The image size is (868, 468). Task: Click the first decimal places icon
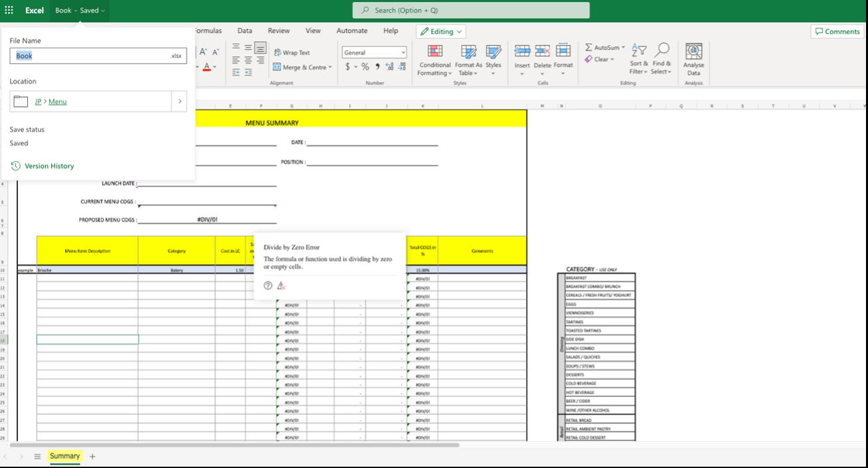tap(390, 67)
